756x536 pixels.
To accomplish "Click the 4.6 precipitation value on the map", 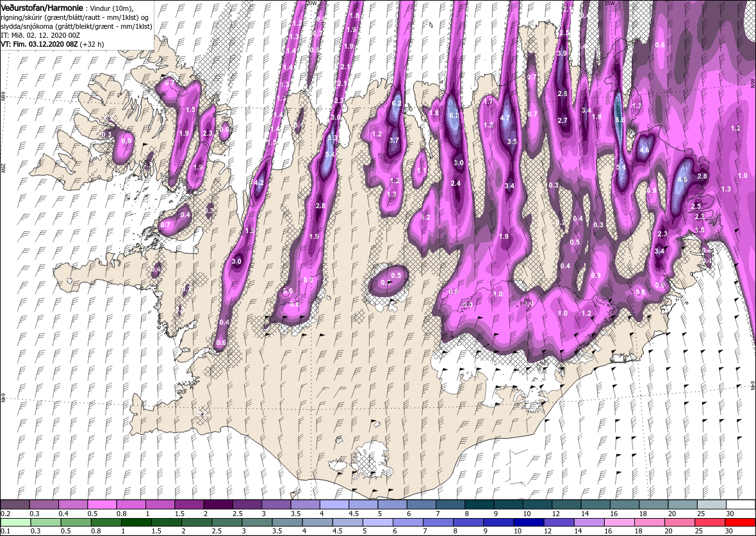I will point(644,150).
